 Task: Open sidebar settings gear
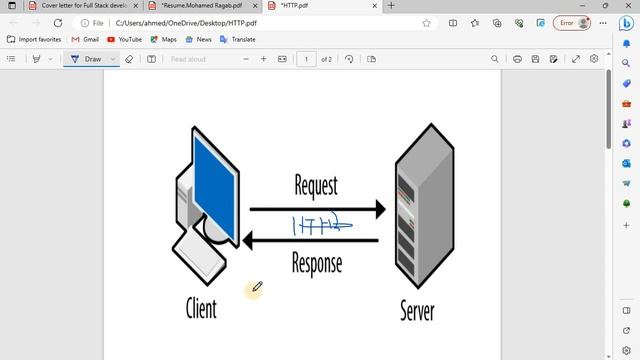coord(627,350)
